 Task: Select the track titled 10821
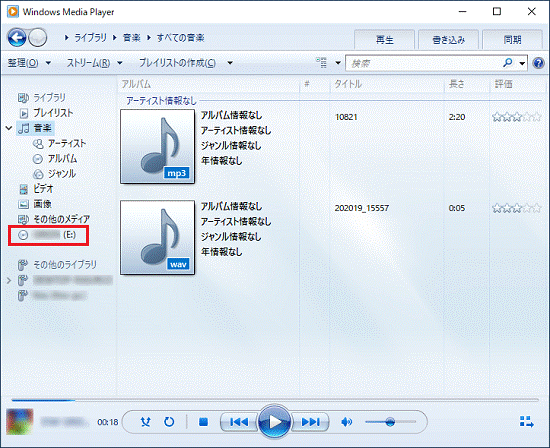coord(346,117)
